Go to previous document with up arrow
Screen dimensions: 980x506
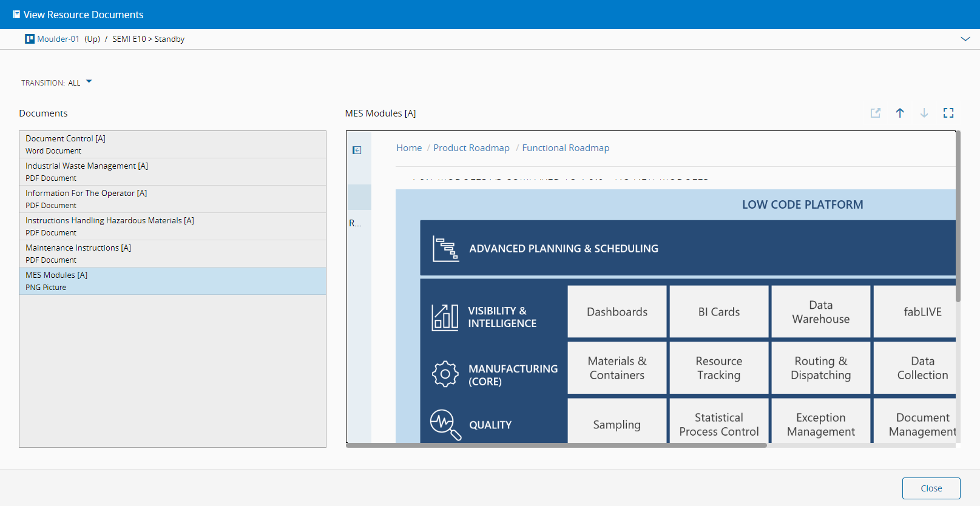pyautogui.click(x=900, y=113)
